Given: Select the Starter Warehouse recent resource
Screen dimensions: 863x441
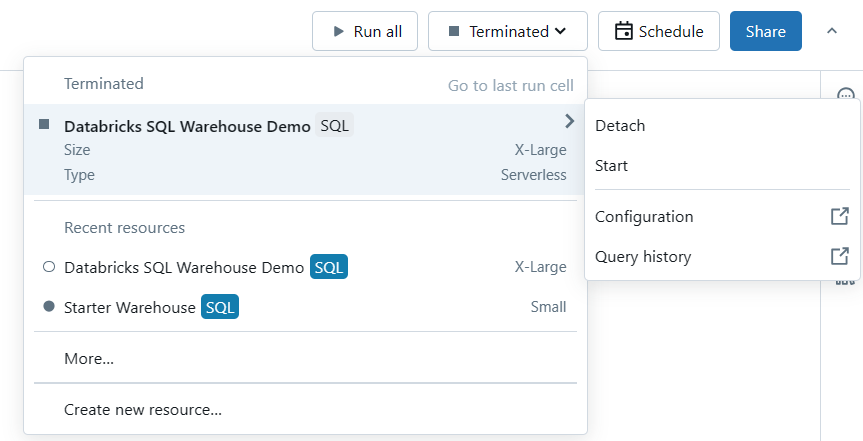Looking at the screenshot, I should (305, 307).
